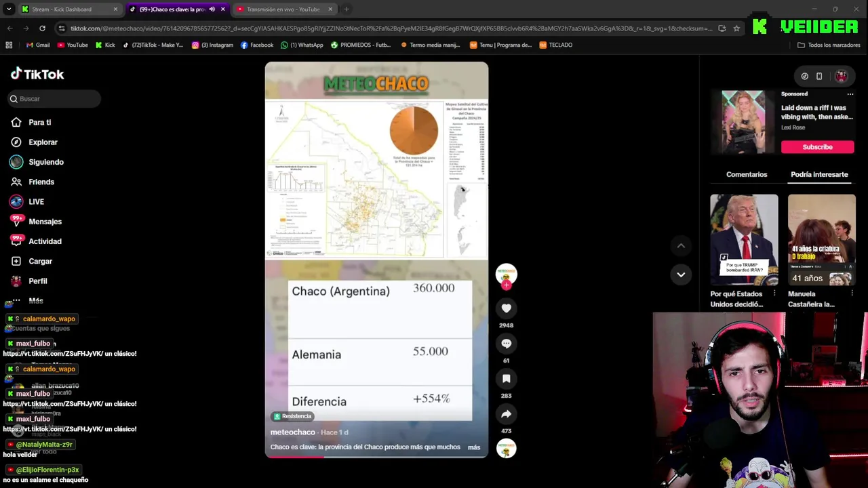Viewport: 868px width, 488px height.
Task: Go back in browser
Action: coord(9,28)
